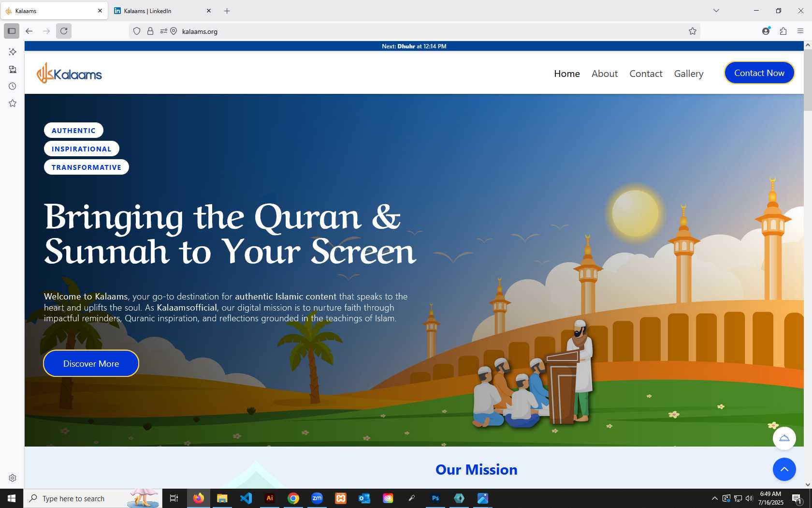Click the taskbar clock showing 6:49 AM
Image resolution: width=812 pixels, height=508 pixels.
coord(770,498)
